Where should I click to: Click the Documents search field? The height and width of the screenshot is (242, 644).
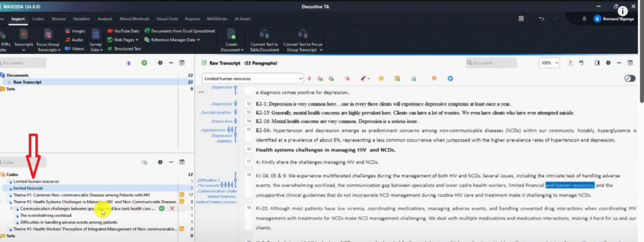pos(23,63)
